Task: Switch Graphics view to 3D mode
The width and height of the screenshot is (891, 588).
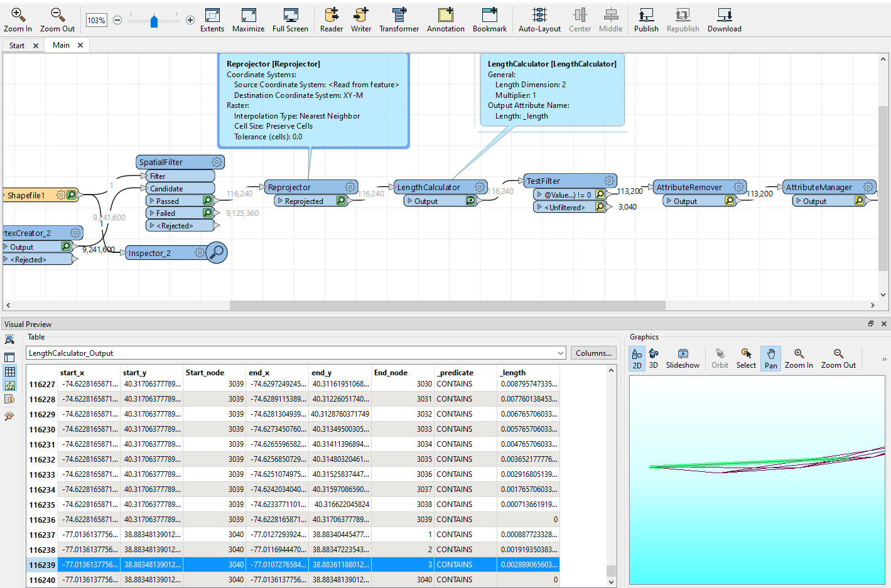Action: [x=654, y=358]
